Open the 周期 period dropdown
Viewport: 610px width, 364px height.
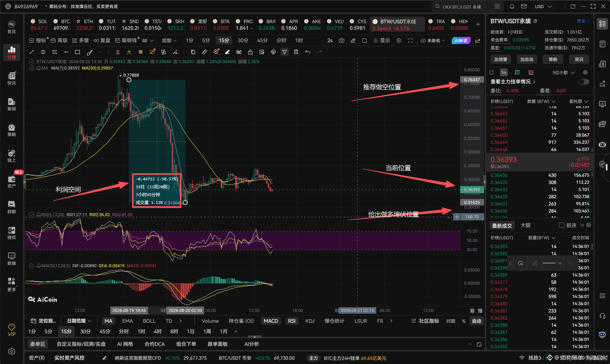coord(169,41)
